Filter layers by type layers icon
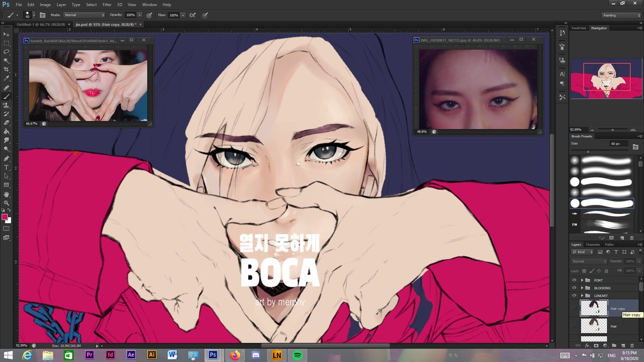This screenshot has width=644, height=362. tap(616, 252)
